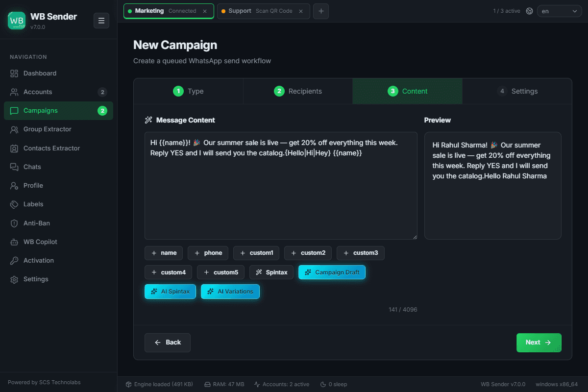Click the WB Copilot robot icon
The width and height of the screenshot is (588, 392).
(x=14, y=242)
